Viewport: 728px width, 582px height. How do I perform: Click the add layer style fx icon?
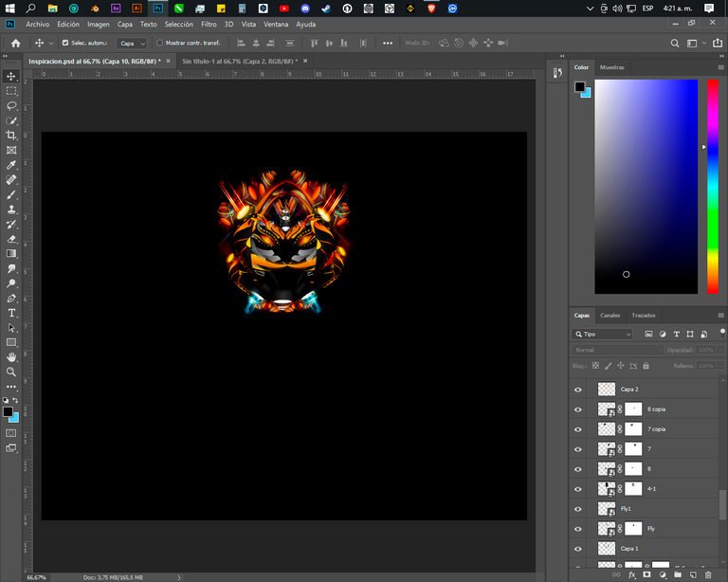[x=631, y=574]
